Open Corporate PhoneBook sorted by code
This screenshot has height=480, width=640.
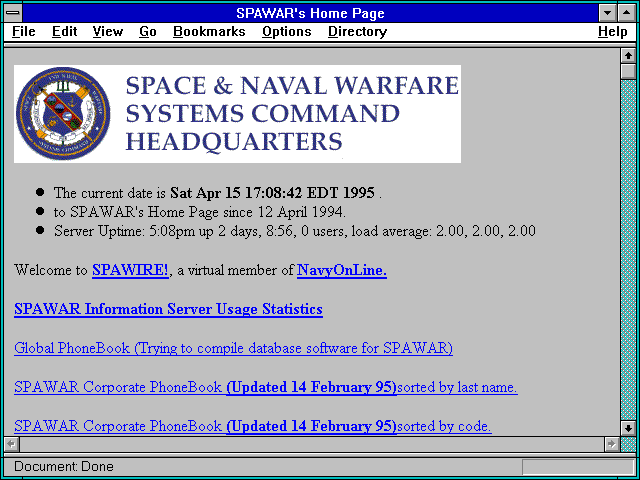click(x=253, y=426)
